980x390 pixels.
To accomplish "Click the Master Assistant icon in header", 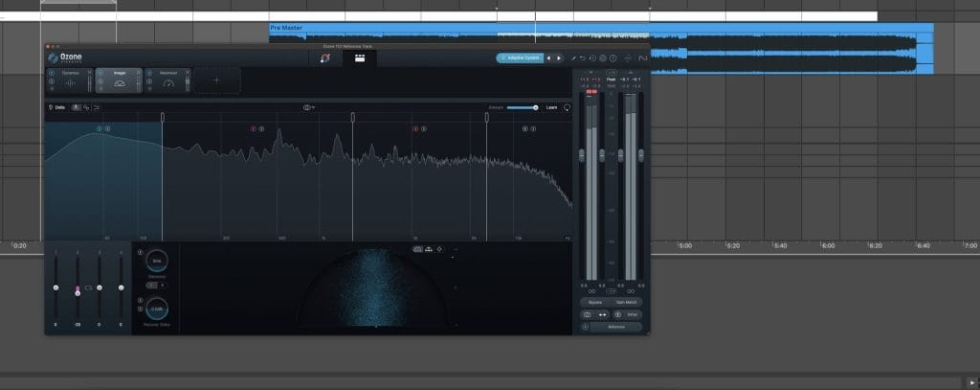I will (x=326, y=58).
